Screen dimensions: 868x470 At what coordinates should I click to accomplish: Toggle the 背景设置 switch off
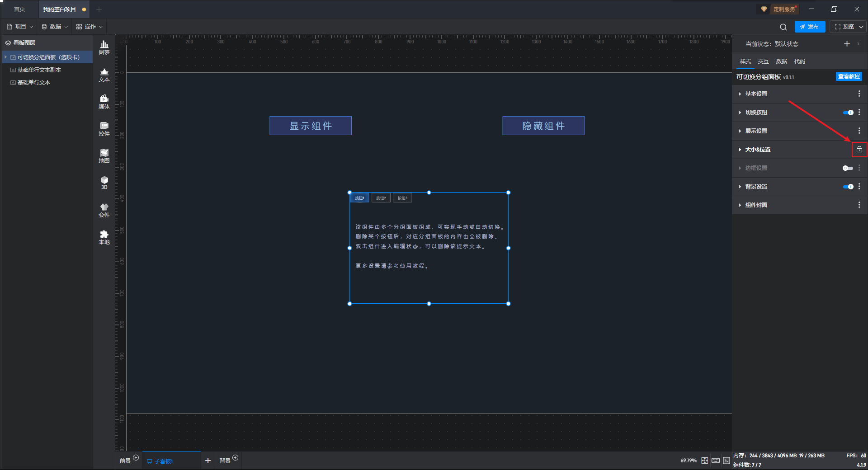pos(848,187)
